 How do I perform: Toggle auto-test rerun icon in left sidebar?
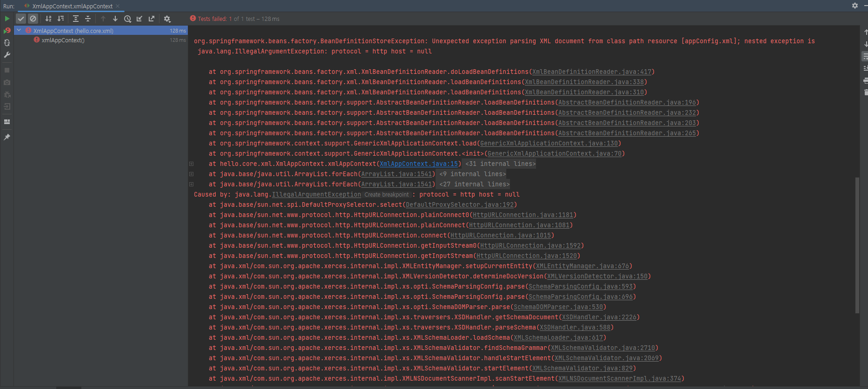pos(7,43)
